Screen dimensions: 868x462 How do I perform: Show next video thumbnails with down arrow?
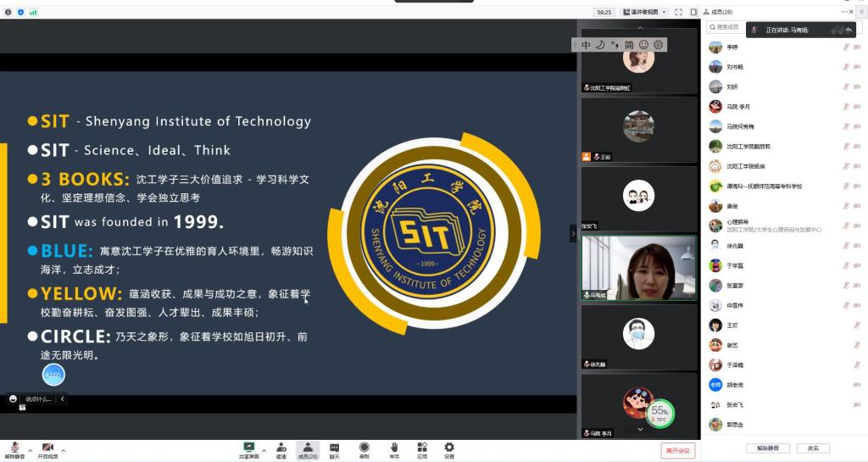click(641, 429)
